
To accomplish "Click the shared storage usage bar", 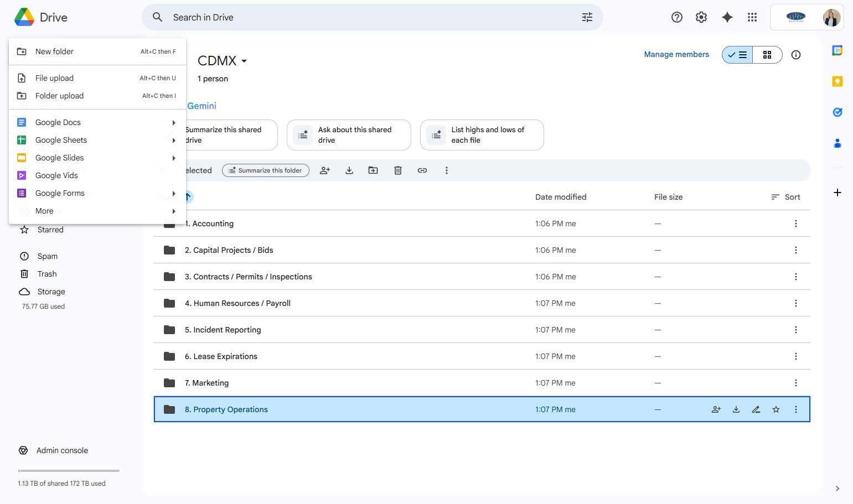I will (69, 471).
